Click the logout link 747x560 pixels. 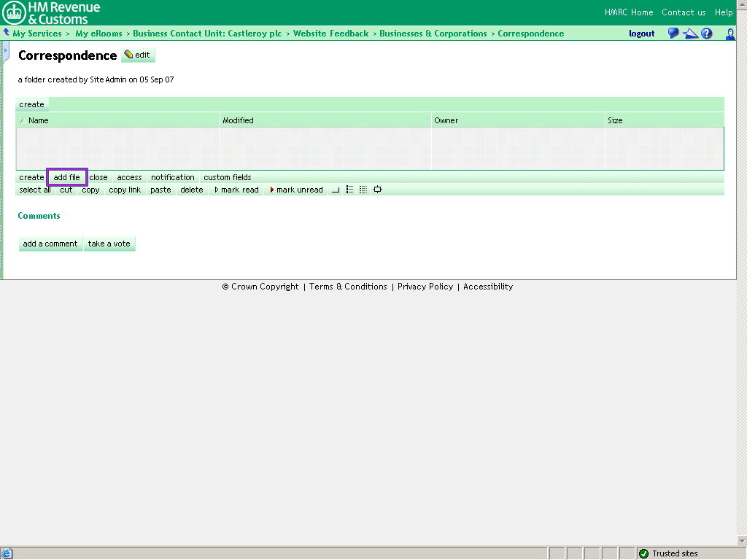(x=641, y=34)
